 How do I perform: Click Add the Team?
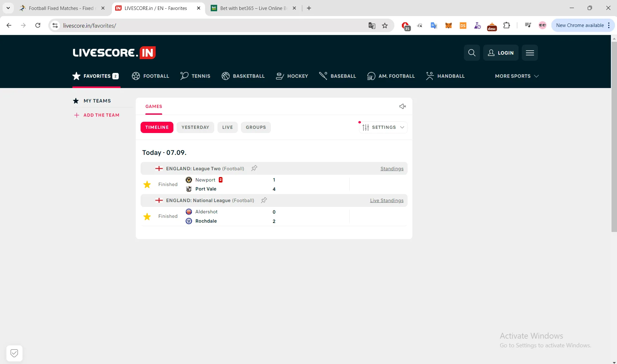click(97, 115)
